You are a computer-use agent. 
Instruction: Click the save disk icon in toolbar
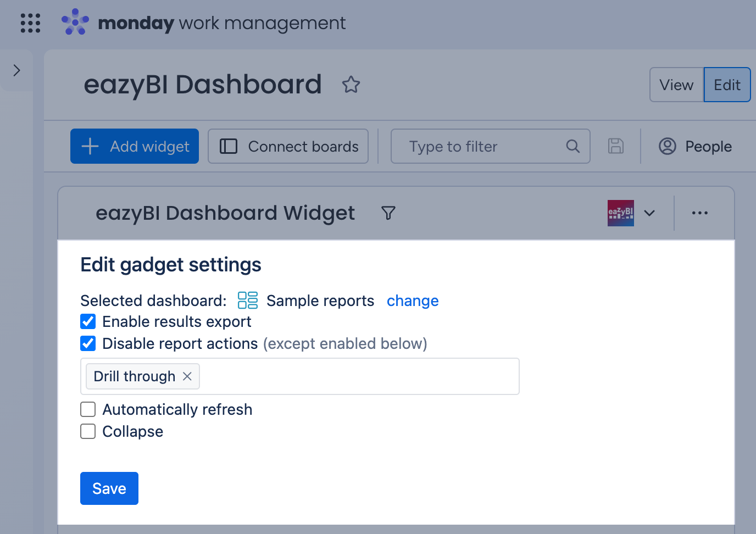[x=616, y=146]
